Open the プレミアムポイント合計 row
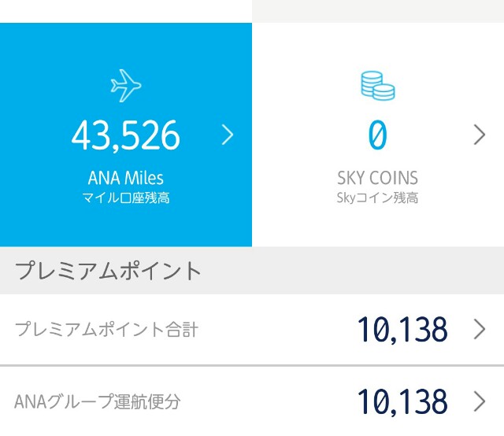Viewport: 504px width, 436px height. 252,329
